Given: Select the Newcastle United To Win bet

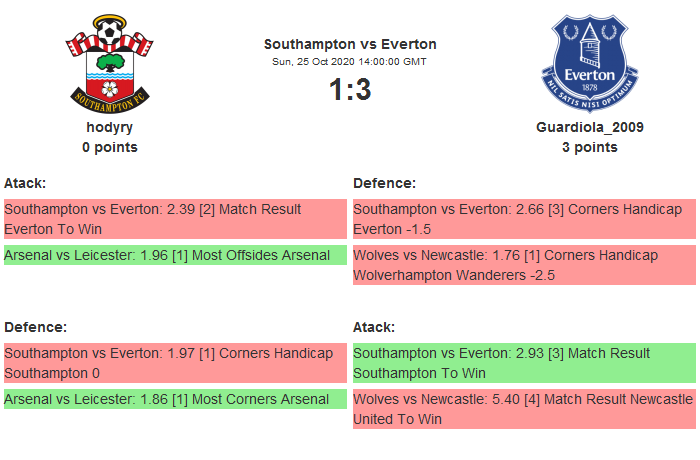Looking at the screenshot, I should [523, 409].
